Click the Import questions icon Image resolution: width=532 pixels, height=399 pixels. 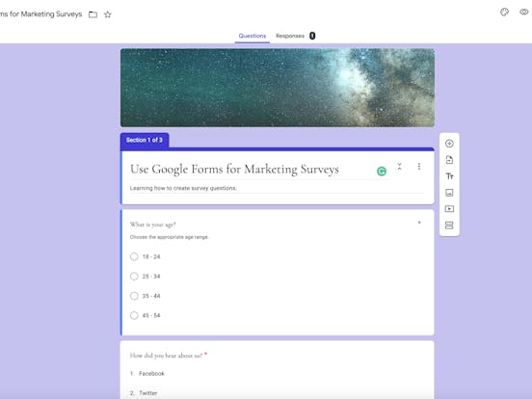[x=449, y=160]
